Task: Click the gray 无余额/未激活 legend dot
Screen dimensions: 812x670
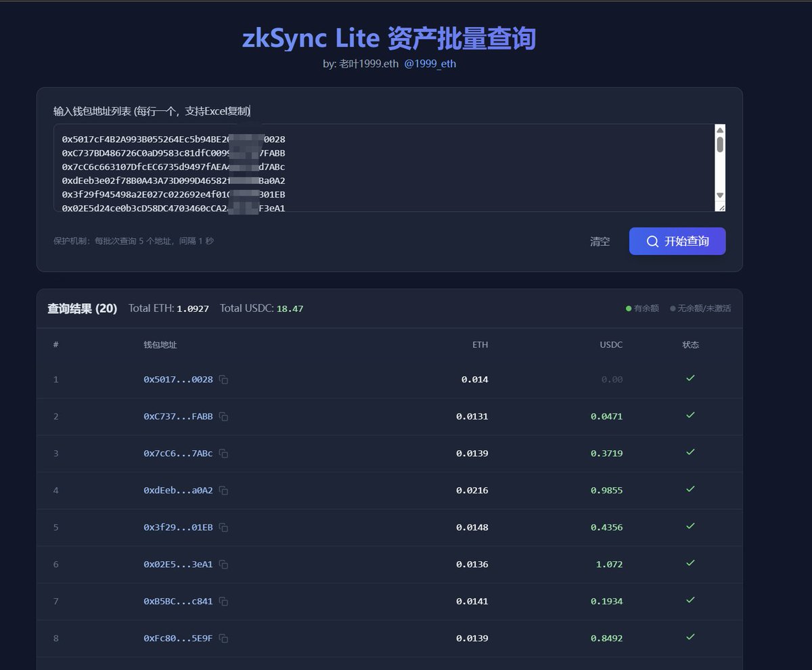Action: tap(673, 309)
